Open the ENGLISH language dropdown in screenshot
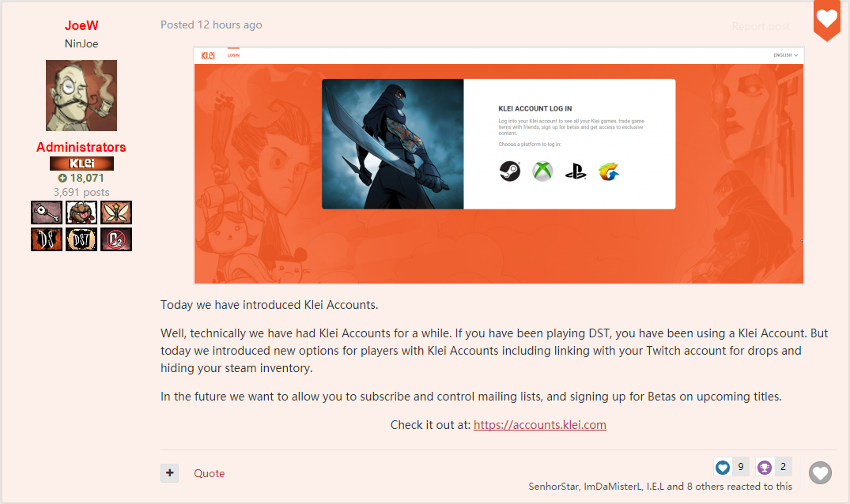 point(785,55)
